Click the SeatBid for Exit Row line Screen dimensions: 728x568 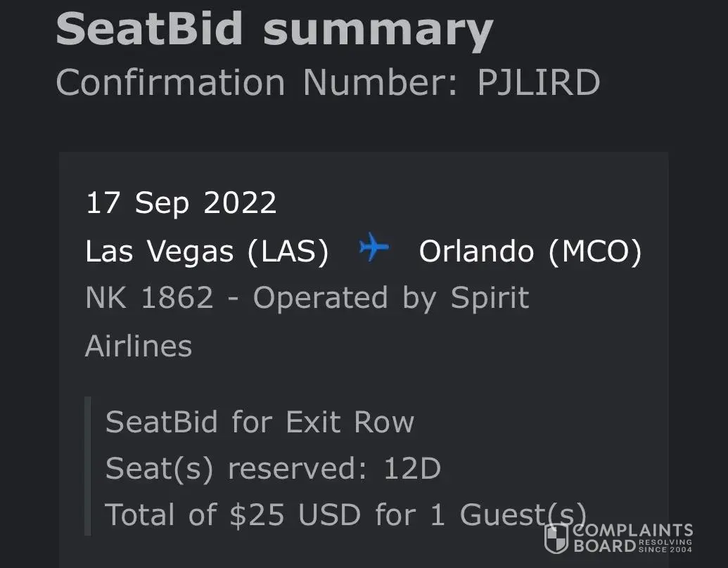coord(260,422)
